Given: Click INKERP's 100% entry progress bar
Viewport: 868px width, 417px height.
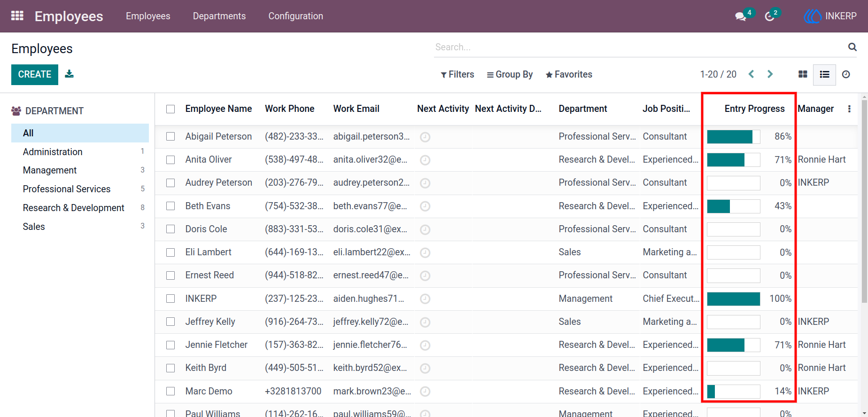Looking at the screenshot, I should click(x=734, y=299).
